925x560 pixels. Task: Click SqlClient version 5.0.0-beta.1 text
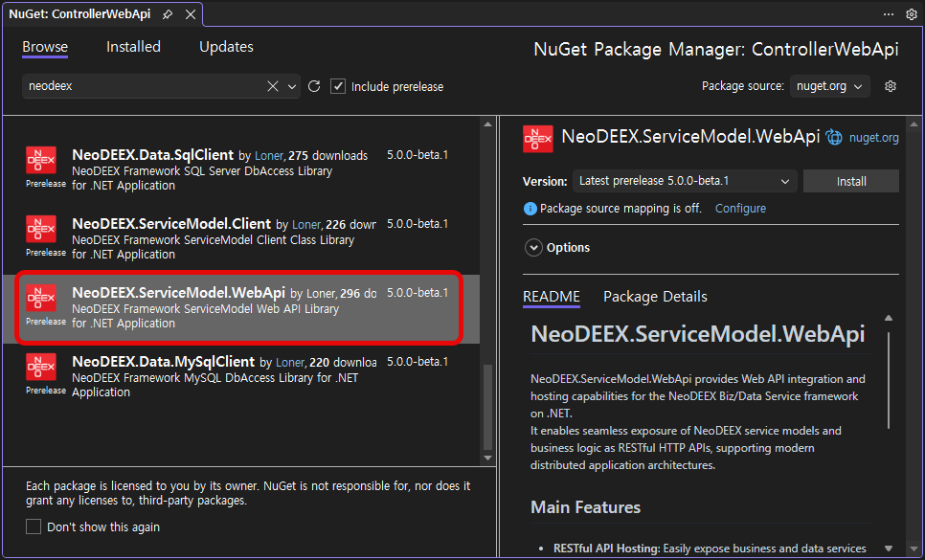pyautogui.click(x=417, y=155)
